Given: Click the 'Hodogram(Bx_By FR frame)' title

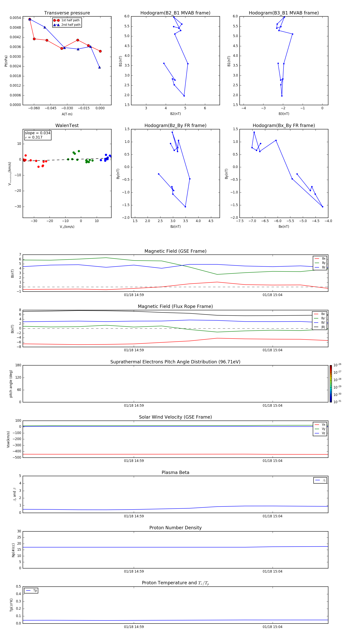Looking at the screenshot, I should tap(284, 125).
